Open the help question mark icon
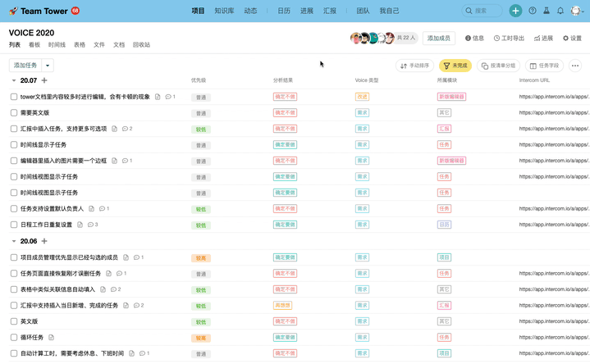Image resolution: width=590 pixels, height=364 pixels. coord(533,11)
